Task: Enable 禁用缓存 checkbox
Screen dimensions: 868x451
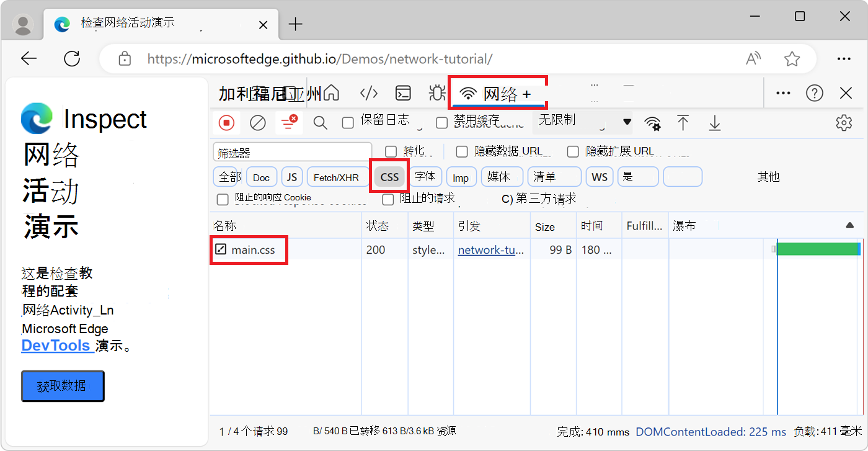Action: [441, 123]
